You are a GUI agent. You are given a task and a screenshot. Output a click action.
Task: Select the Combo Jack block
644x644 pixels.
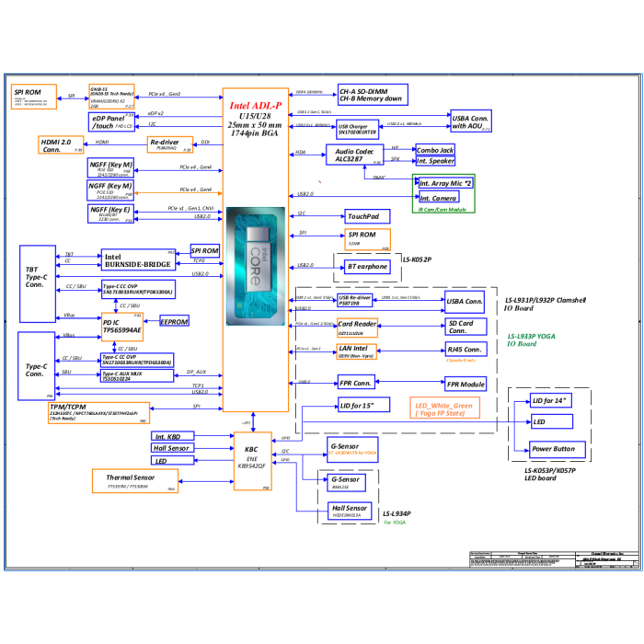tap(435, 149)
